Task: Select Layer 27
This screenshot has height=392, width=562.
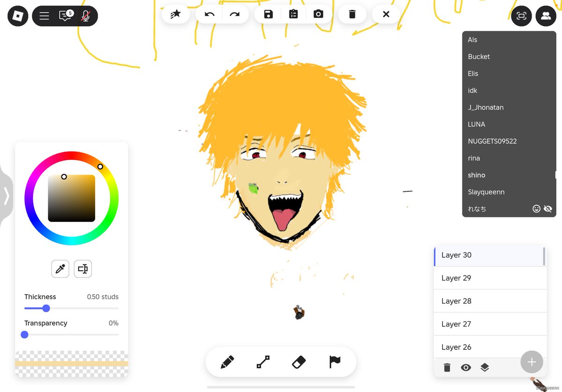Action: point(490,324)
